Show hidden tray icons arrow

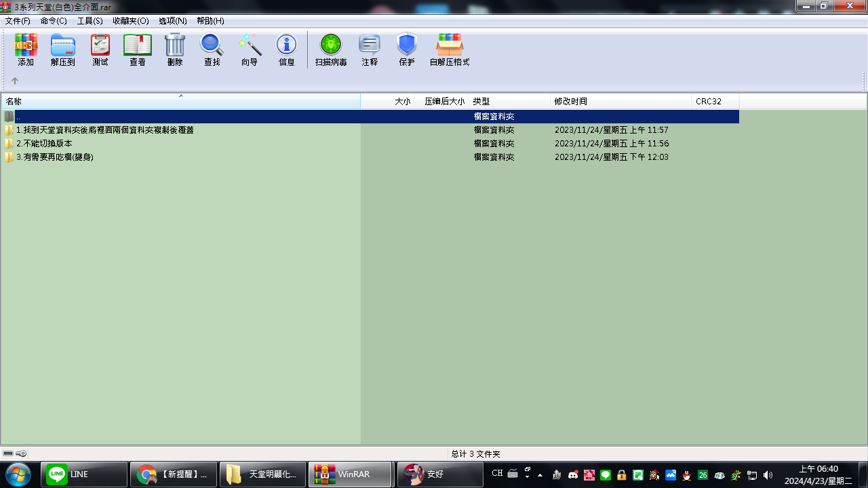540,474
